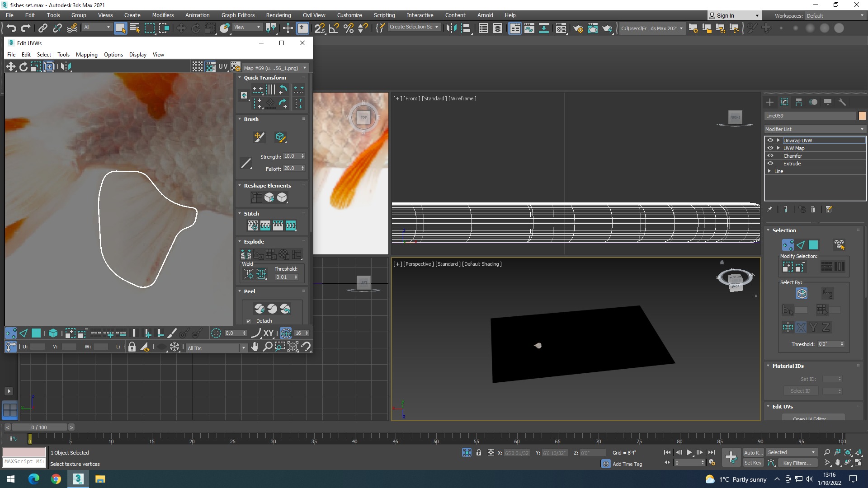Open the Mapping menu in Edit UVWs
This screenshot has width=868, height=488.
(86, 55)
